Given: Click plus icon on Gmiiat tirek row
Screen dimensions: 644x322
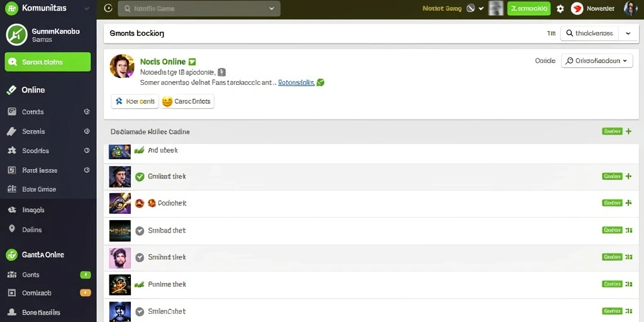Looking at the screenshot, I should [628, 176].
